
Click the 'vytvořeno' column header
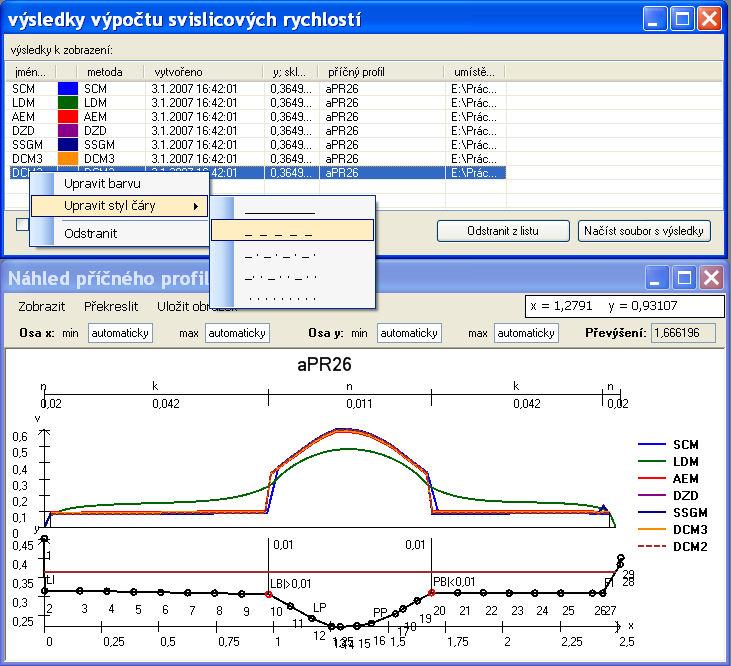click(x=205, y=72)
